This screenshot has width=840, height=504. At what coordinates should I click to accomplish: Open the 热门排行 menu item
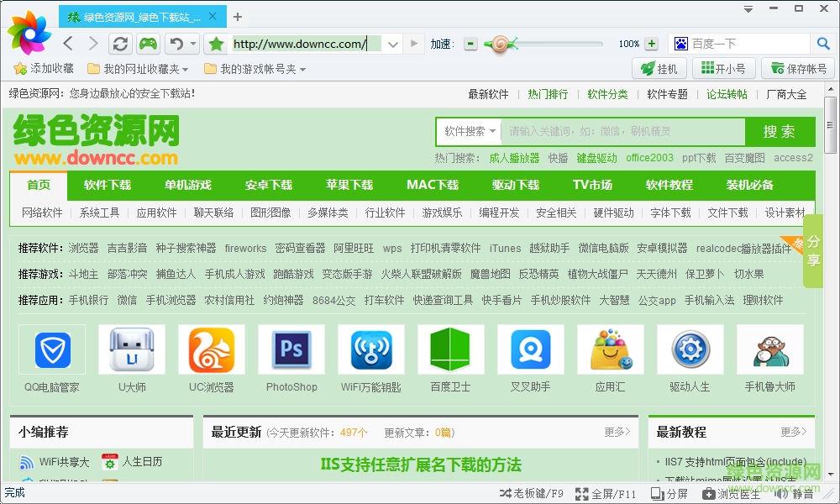point(546,94)
